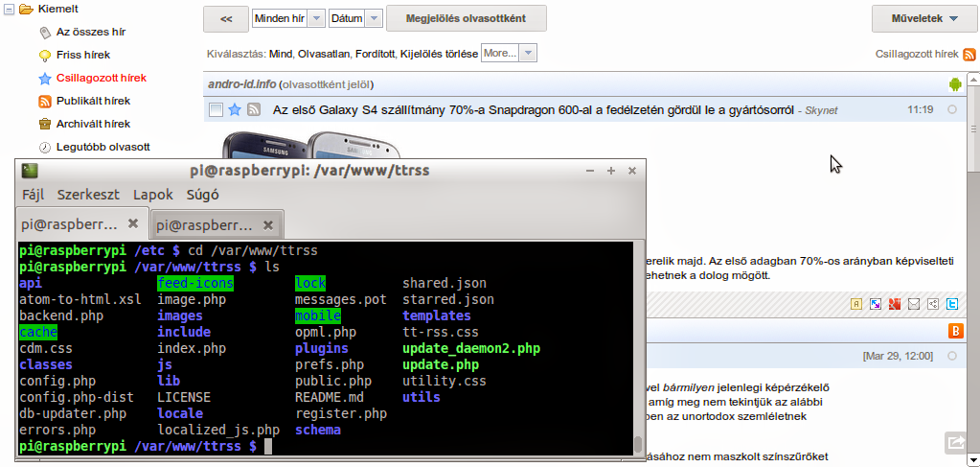Click the article list scrollbar thumb

coord(973,128)
